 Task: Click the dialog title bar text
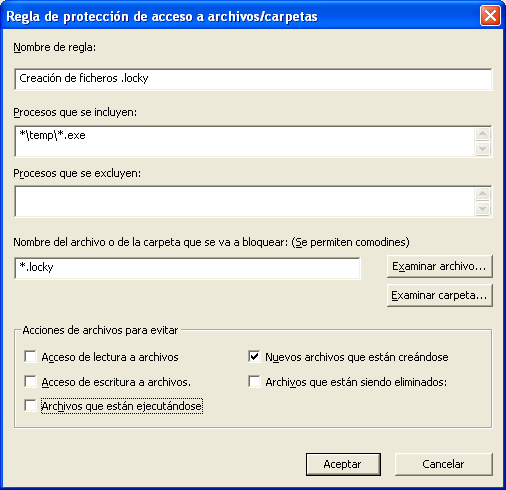(162, 16)
